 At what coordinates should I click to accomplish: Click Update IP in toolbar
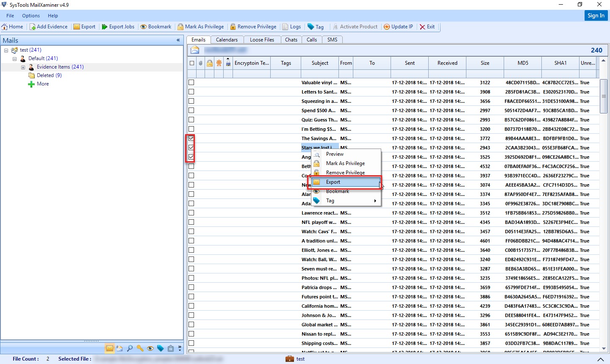pos(398,27)
